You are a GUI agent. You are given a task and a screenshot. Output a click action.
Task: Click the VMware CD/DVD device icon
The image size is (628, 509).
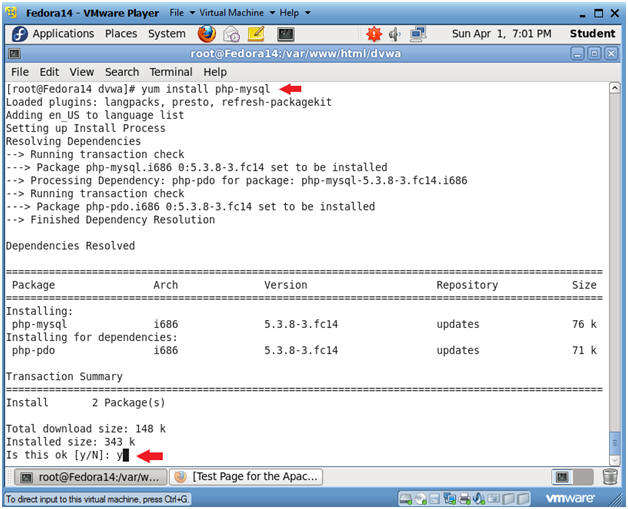[421, 499]
